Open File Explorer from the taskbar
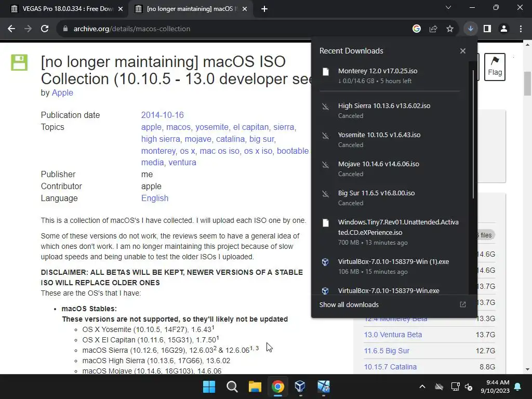The width and height of the screenshot is (532, 399). pos(255,387)
